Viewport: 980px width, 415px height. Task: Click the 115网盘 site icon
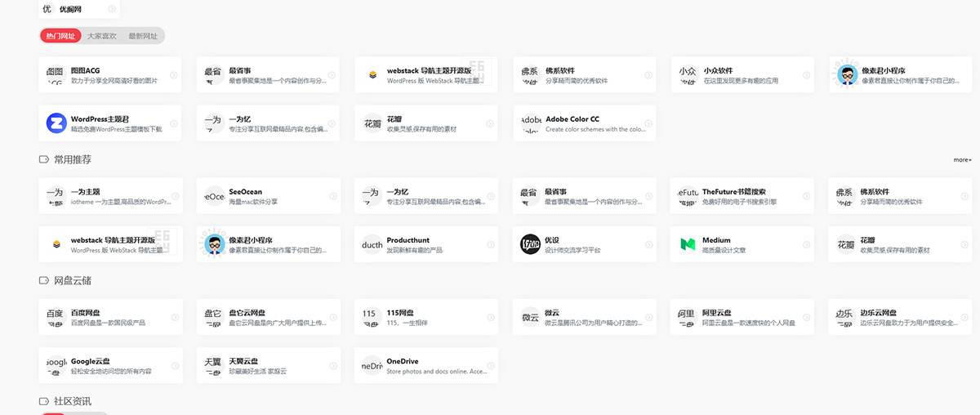point(372,318)
